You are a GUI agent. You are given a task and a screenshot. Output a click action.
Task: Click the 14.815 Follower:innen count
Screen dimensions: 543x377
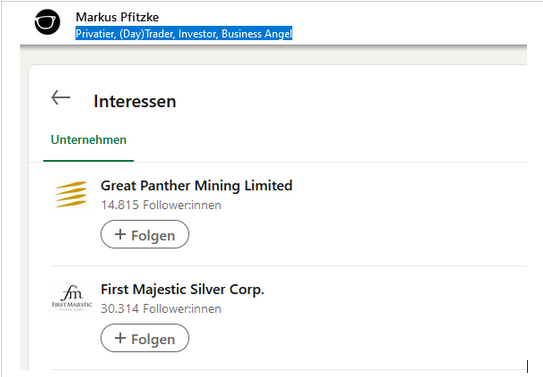tap(161, 205)
